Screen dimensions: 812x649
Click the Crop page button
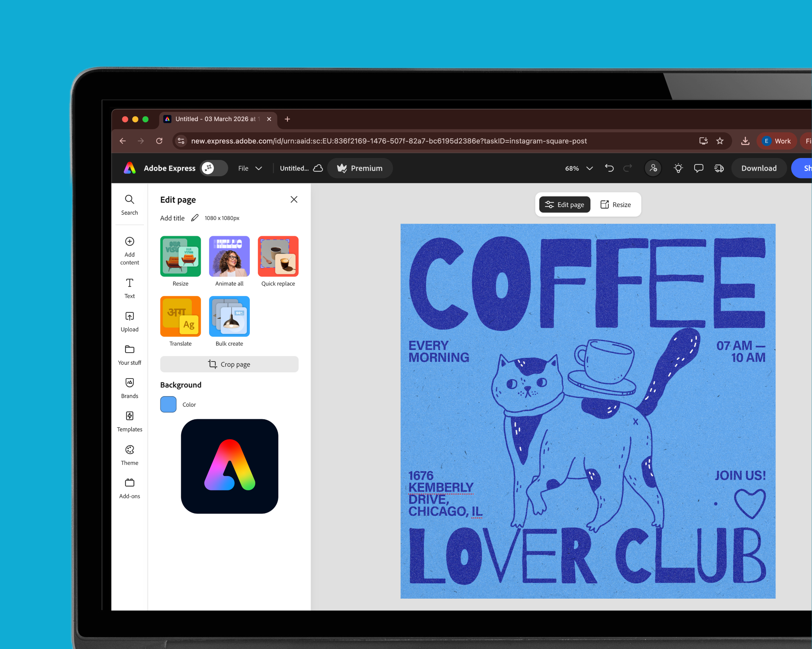coord(229,364)
